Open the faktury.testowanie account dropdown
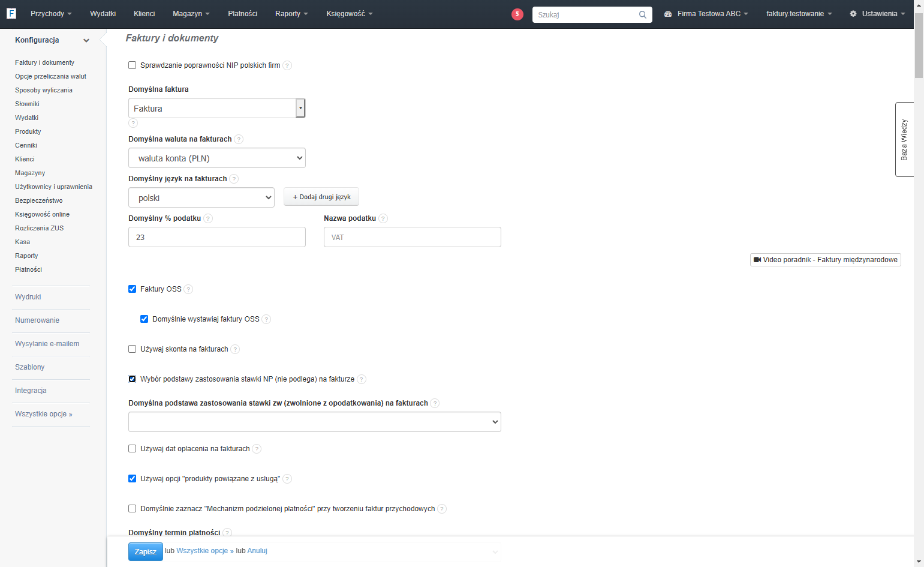Viewport: 924px width, 567px height. (799, 14)
